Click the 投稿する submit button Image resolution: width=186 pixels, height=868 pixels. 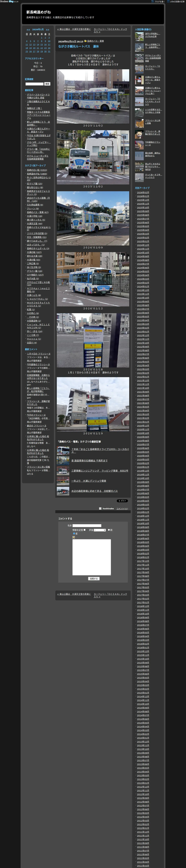point(94,579)
